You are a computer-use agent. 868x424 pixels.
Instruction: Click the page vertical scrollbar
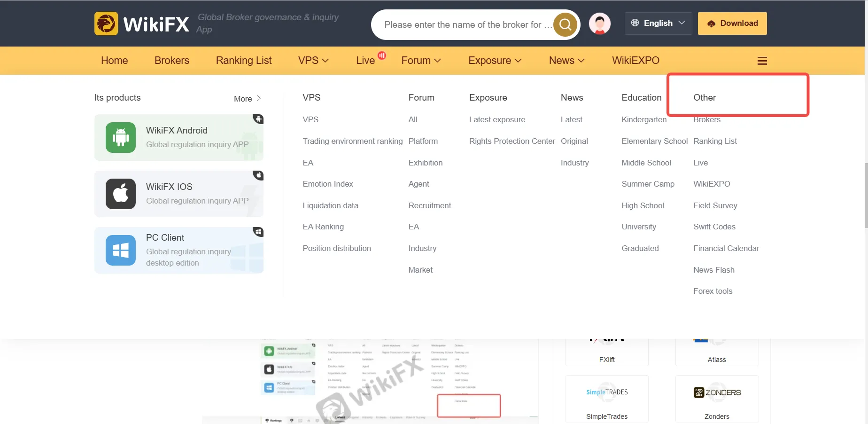coord(866,195)
